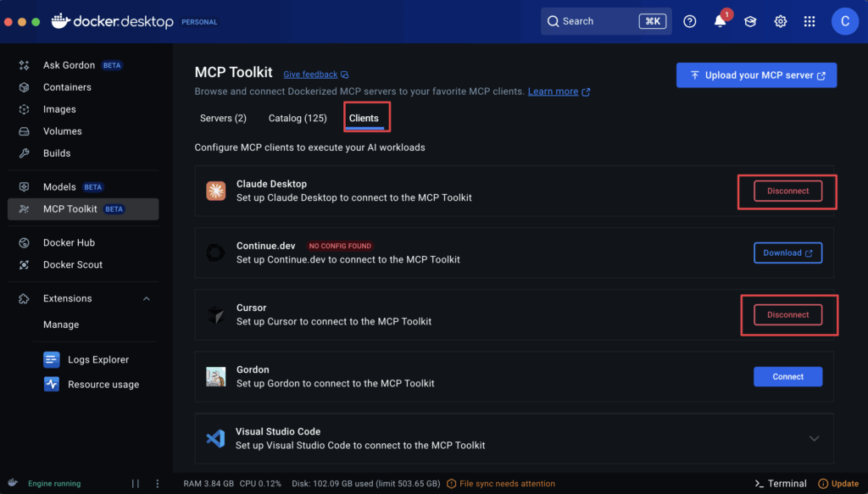
Task: Disconnect Cursor client
Action: point(787,314)
